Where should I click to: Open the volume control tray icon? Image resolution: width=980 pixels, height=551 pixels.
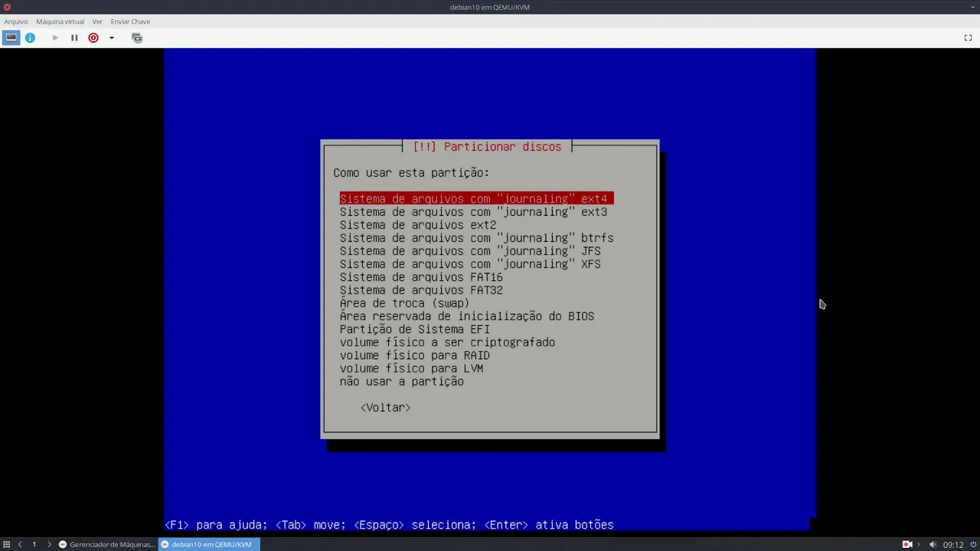[x=933, y=544]
